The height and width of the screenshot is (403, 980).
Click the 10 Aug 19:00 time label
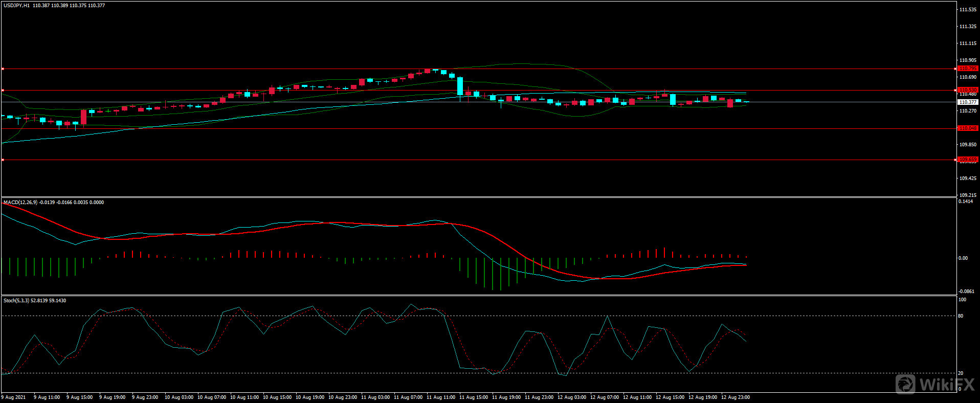pyautogui.click(x=309, y=397)
